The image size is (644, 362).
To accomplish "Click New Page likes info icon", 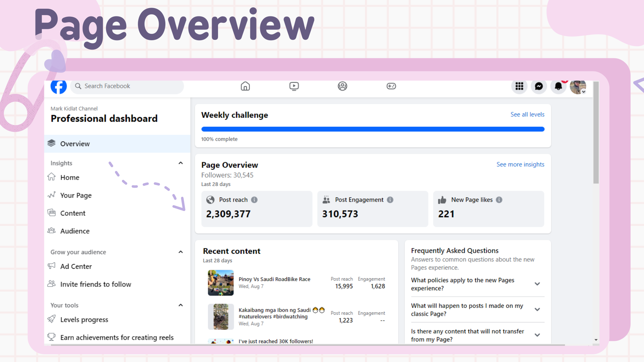I will point(499,200).
